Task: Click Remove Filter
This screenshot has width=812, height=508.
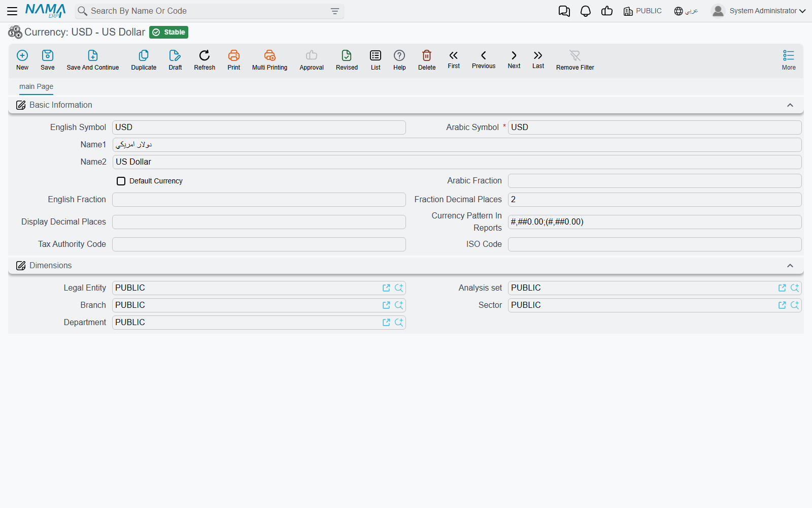Action: (575, 60)
